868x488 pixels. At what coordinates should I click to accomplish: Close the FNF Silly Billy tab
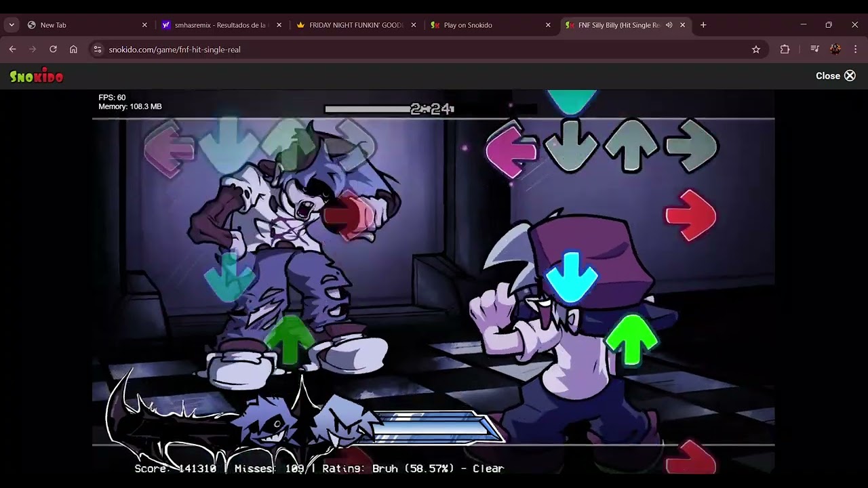tap(683, 25)
